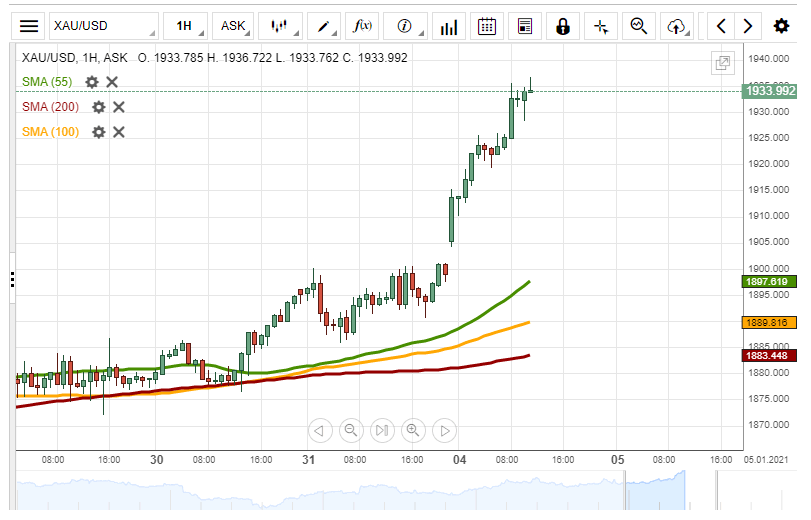811x520 pixels.
Task: Jump to latest candle on chart
Action: pyautogui.click(x=381, y=431)
